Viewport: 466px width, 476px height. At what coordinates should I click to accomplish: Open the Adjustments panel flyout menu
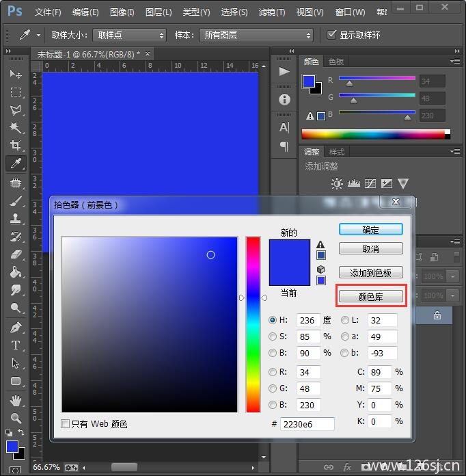pos(455,151)
